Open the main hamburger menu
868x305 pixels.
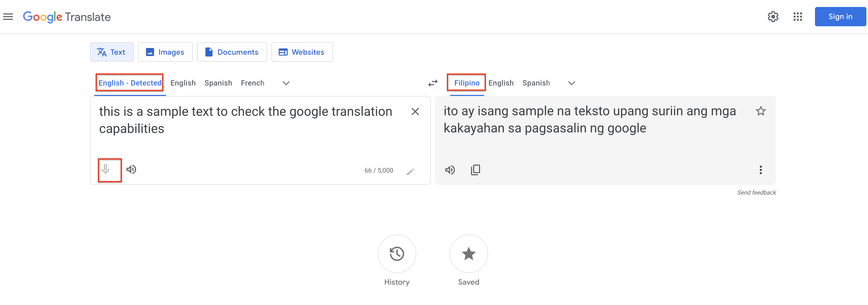pyautogui.click(x=8, y=17)
